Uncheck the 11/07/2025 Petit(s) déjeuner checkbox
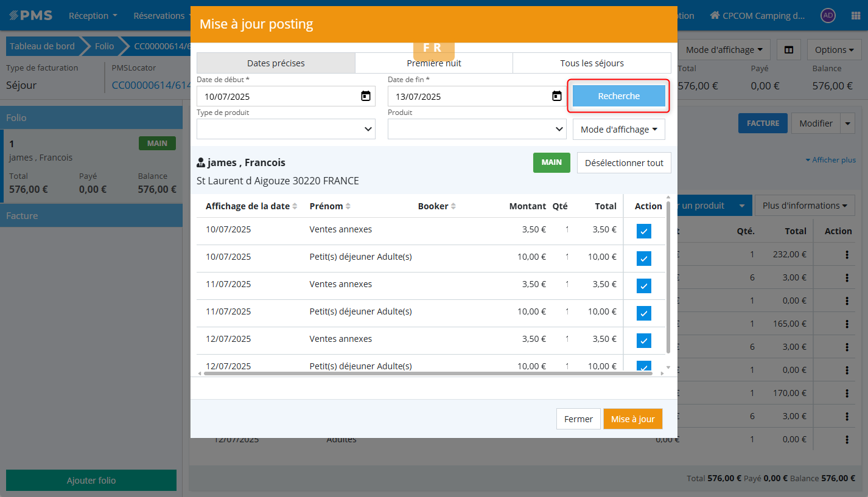This screenshot has height=497, width=868. [x=643, y=313]
